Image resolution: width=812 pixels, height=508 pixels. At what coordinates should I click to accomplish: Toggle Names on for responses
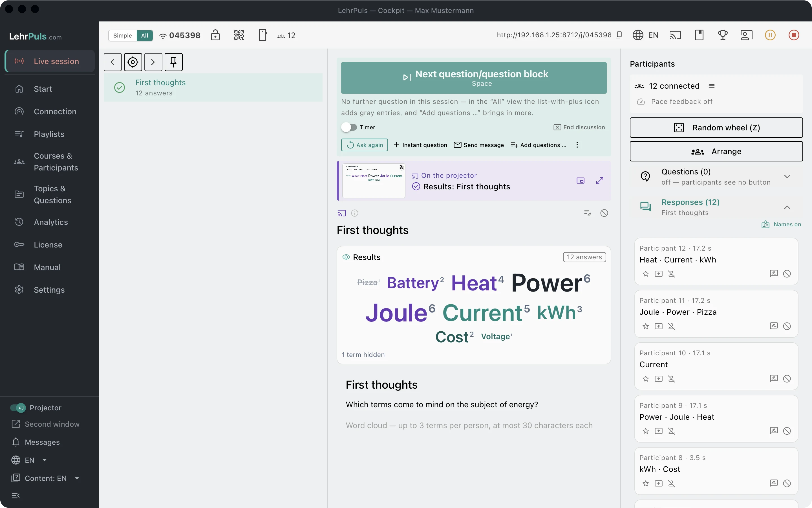point(781,224)
